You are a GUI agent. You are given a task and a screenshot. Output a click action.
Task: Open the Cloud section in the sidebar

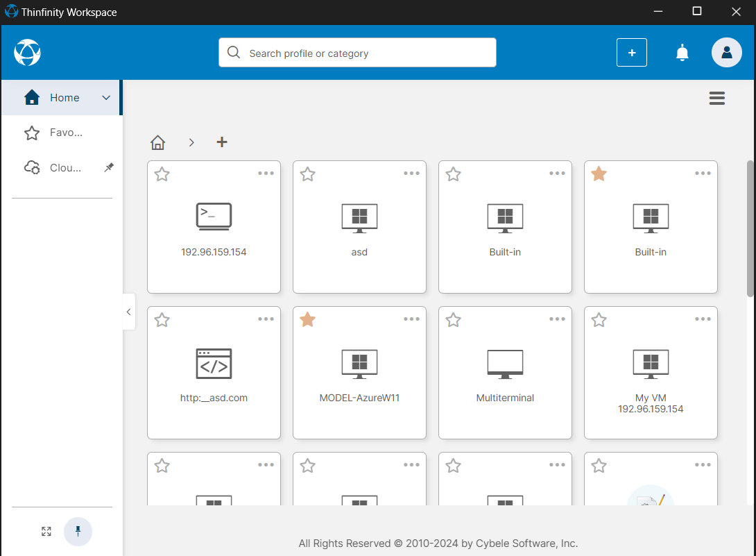coord(53,167)
